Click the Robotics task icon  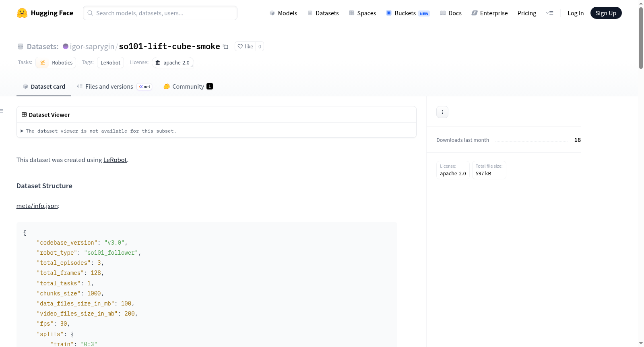pos(43,62)
